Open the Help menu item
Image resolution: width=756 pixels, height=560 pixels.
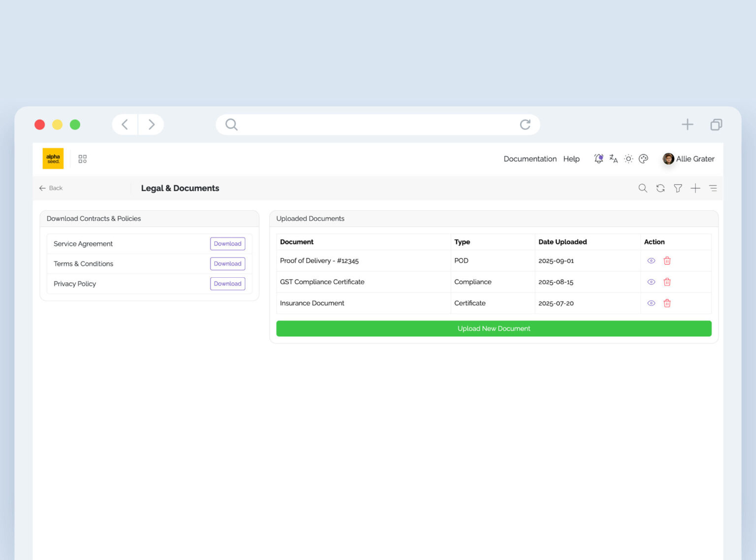(571, 159)
